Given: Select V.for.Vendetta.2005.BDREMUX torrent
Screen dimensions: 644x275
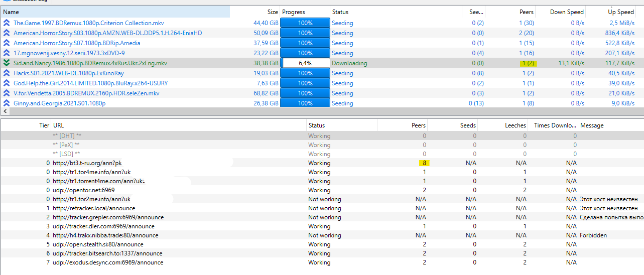Looking at the screenshot, I should pyautogui.click(x=86, y=93).
